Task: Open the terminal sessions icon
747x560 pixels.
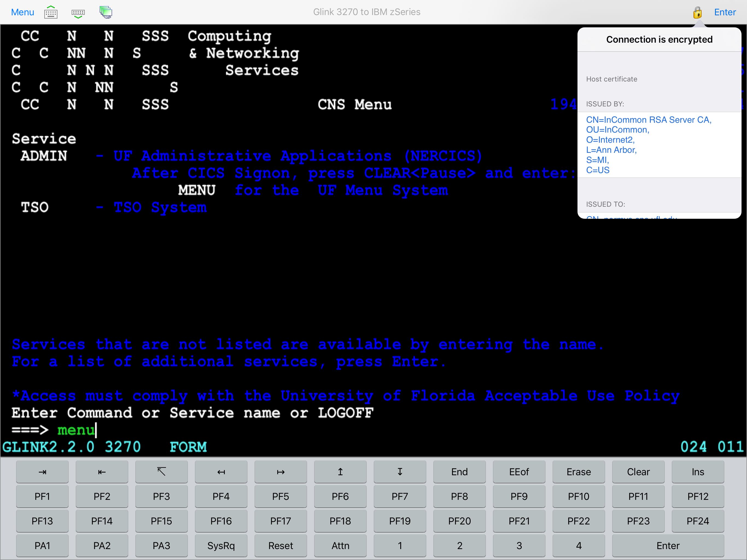Action: [x=105, y=12]
